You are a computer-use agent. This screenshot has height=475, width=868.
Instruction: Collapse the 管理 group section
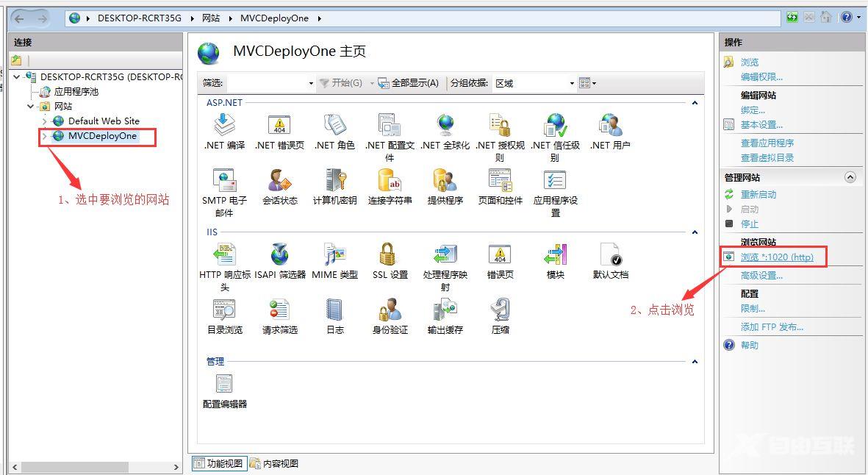(x=695, y=362)
